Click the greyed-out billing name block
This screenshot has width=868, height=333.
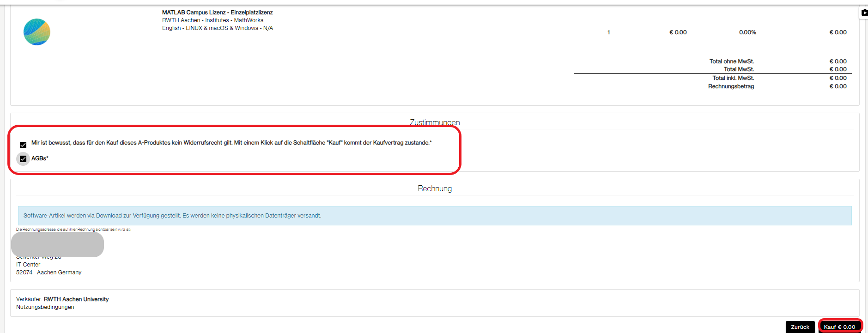click(57, 244)
